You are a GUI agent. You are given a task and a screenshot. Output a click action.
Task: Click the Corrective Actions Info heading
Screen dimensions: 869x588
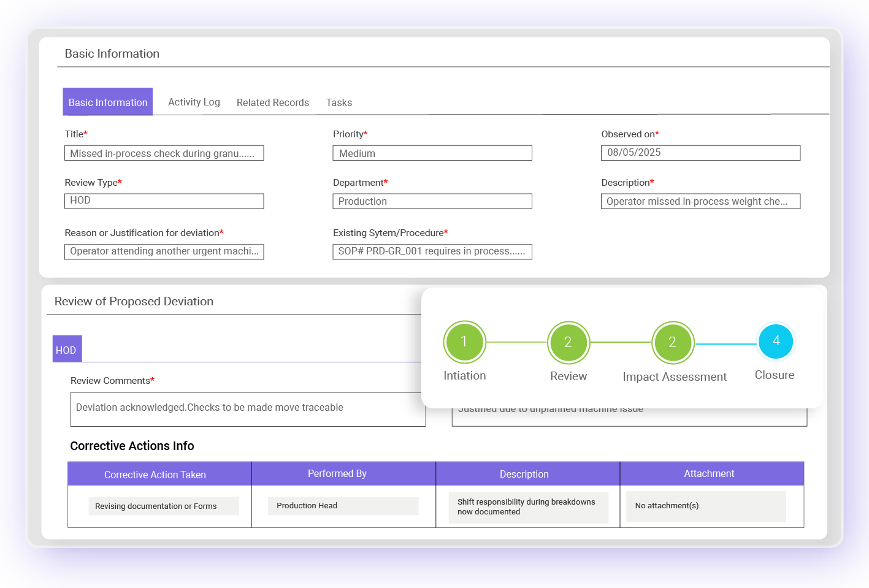coord(132,446)
